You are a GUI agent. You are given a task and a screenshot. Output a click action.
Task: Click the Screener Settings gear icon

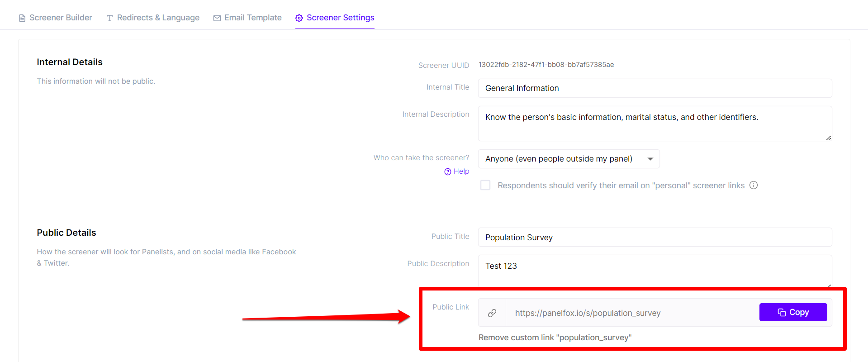click(299, 18)
